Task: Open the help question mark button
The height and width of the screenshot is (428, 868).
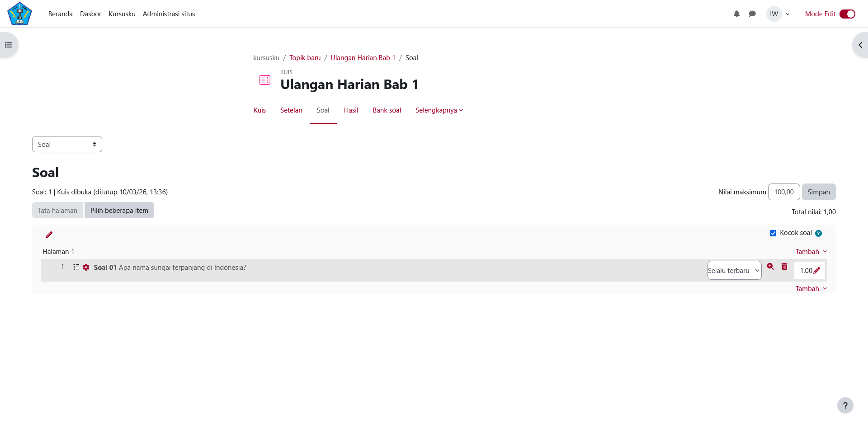Action: (x=845, y=405)
